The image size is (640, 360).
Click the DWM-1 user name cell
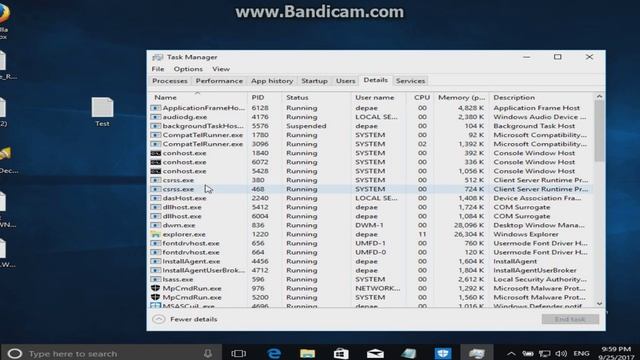click(370, 225)
